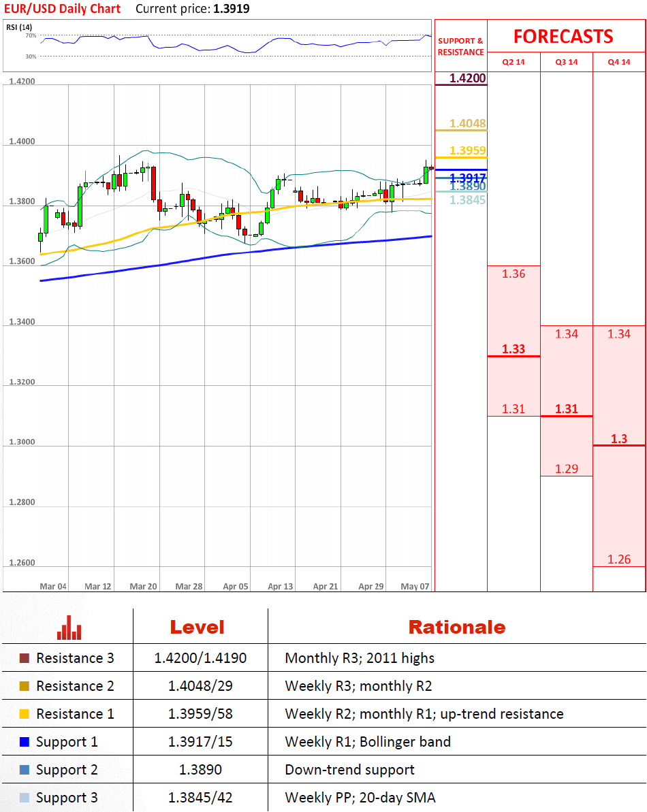Click the 1.3400 y-axis price label
Viewport: 647px width, 812px height.
22,322
